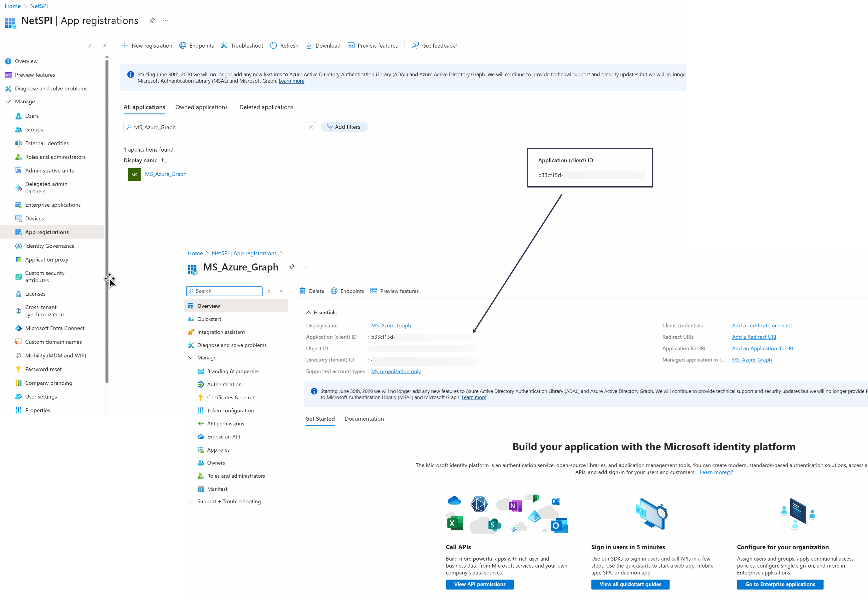This screenshot has height=600, width=868.
Task: Download the app registrations list
Action: (323, 45)
